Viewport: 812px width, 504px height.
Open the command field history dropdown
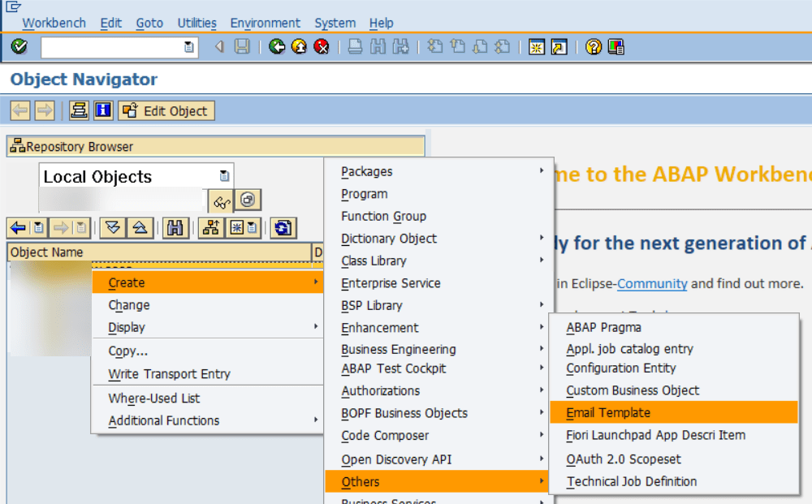(x=189, y=47)
